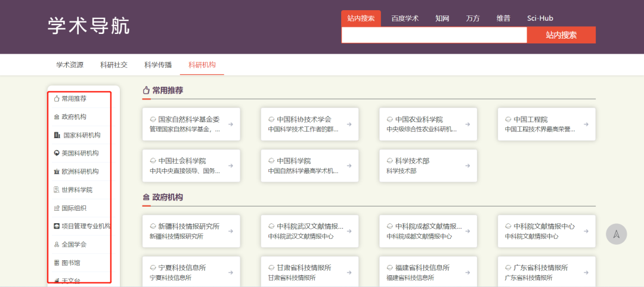Click the 宁夏科技信息所 card title
The image size is (644, 287).
pyautogui.click(x=182, y=268)
